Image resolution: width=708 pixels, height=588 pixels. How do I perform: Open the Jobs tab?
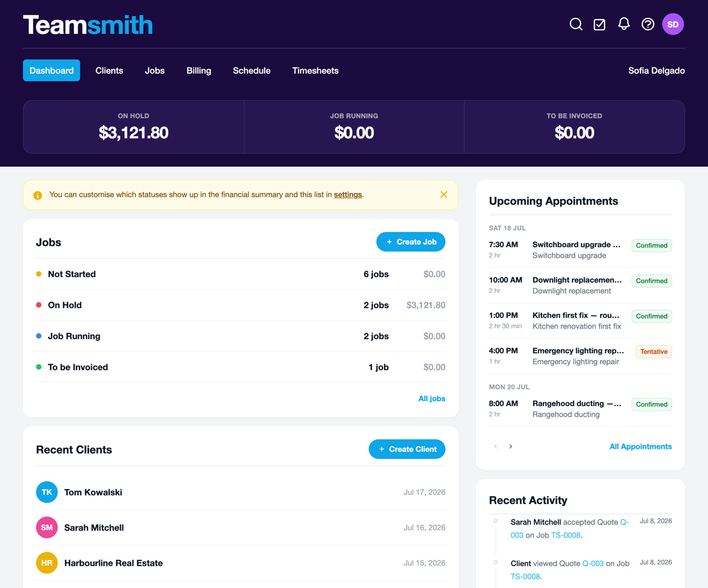point(155,70)
